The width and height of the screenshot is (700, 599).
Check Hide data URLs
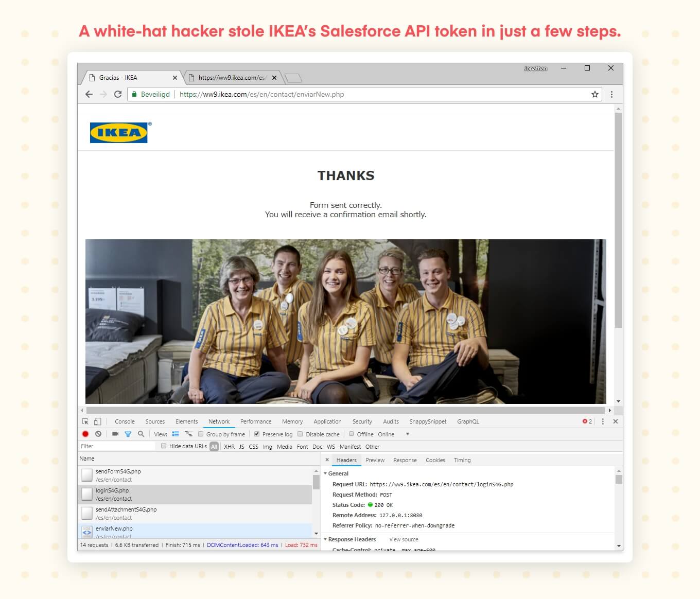[x=164, y=446]
